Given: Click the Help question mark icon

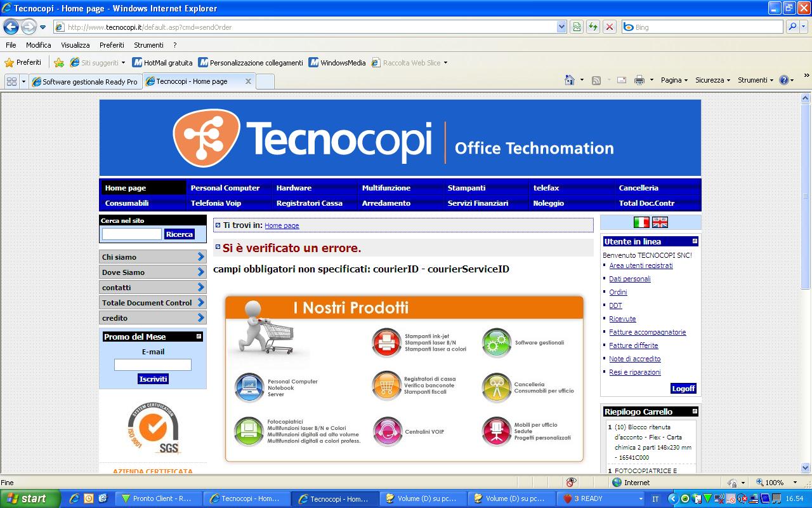Looking at the screenshot, I should (x=784, y=80).
